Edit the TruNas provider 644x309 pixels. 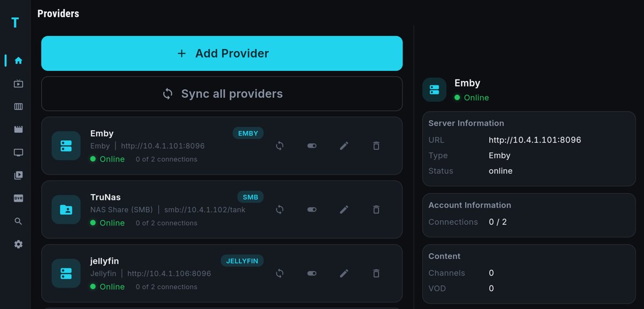click(344, 210)
